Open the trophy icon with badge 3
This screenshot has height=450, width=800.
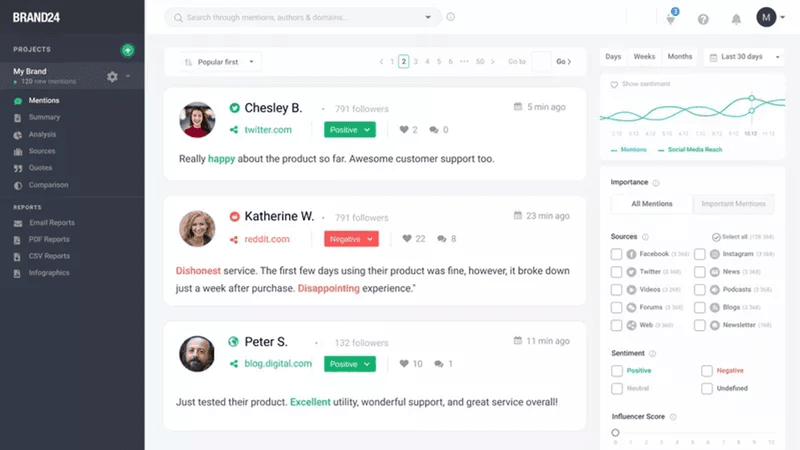point(671,18)
